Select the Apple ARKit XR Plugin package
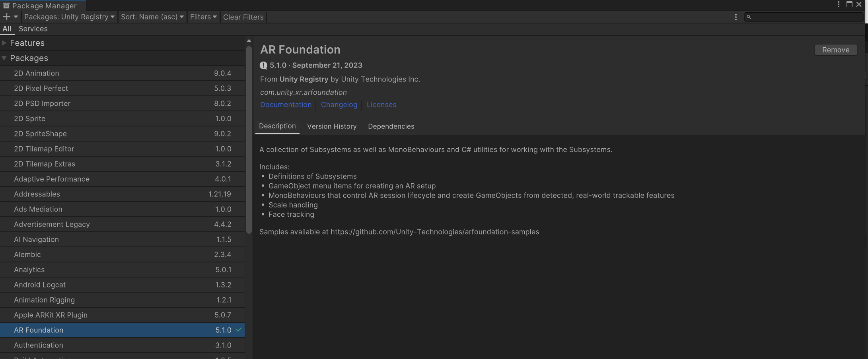This screenshot has width=868, height=359. (x=122, y=315)
